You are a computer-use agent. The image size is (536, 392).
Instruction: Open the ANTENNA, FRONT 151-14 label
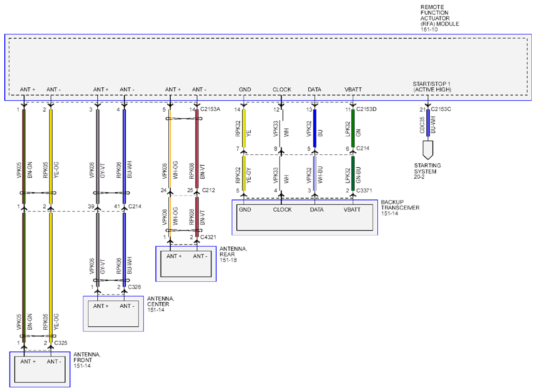(87, 360)
